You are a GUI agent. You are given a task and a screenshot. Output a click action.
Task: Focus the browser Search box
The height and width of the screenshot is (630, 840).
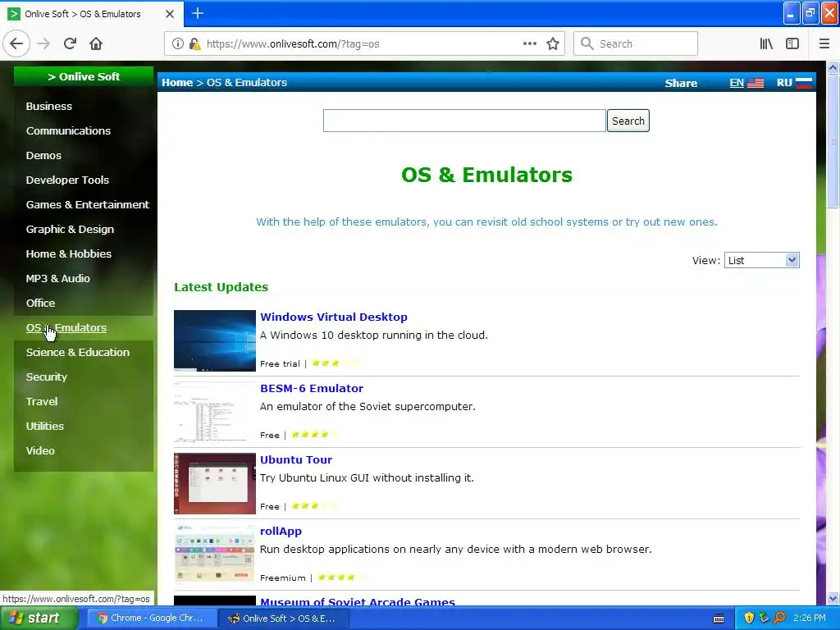(636, 44)
